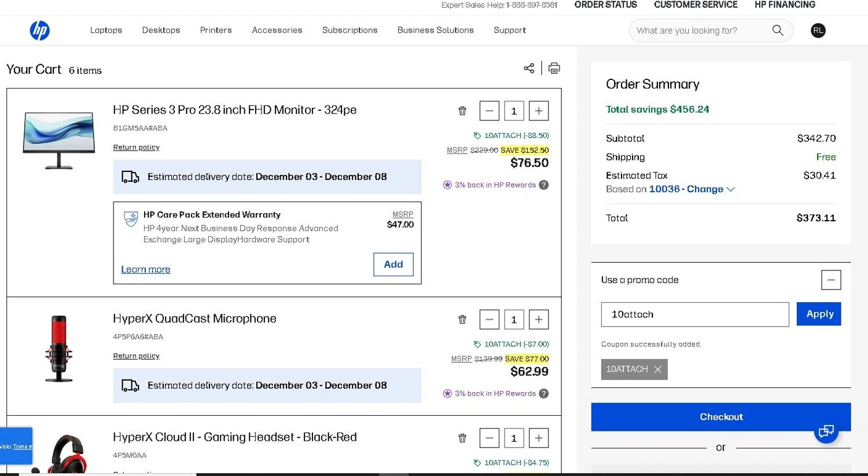Increase quantity of HyperX QuadCast Microphone
This screenshot has width=868, height=476.
[x=539, y=319]
